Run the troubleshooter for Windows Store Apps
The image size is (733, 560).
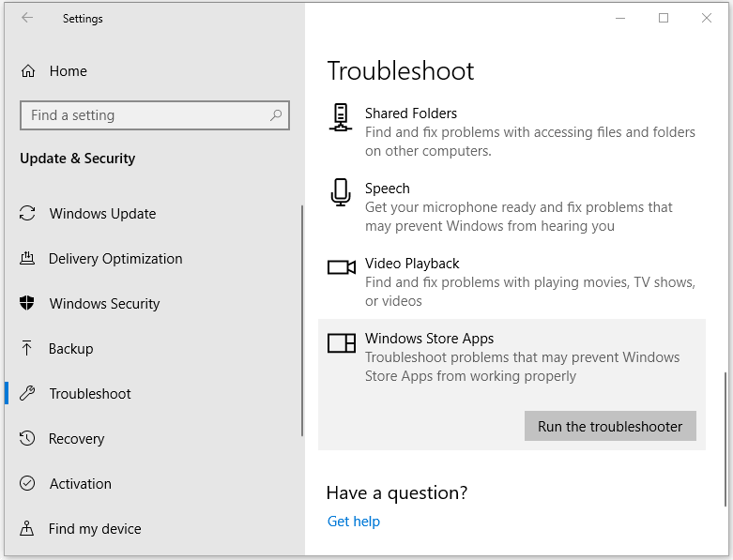tap(610, 426)
